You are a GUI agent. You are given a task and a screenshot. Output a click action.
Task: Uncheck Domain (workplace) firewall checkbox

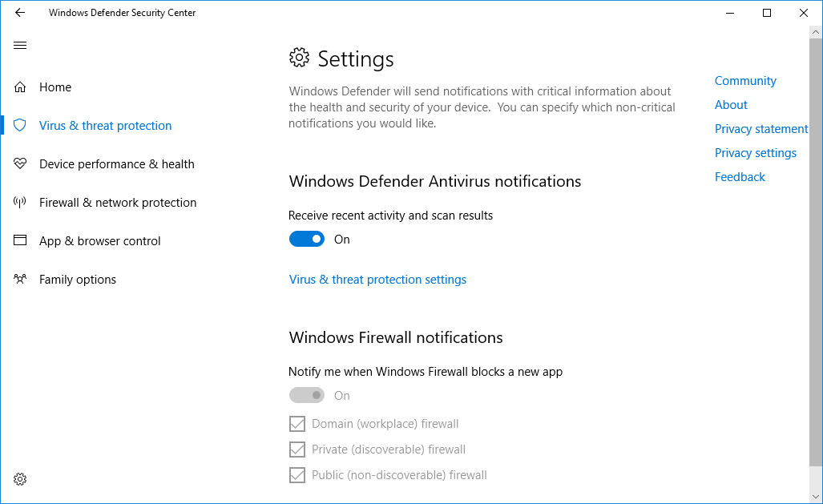click(x=297, y=424)
